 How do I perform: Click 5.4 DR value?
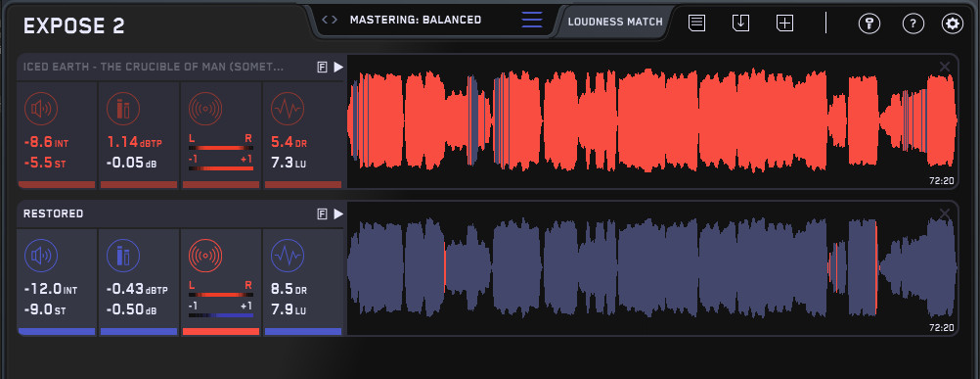289,143
